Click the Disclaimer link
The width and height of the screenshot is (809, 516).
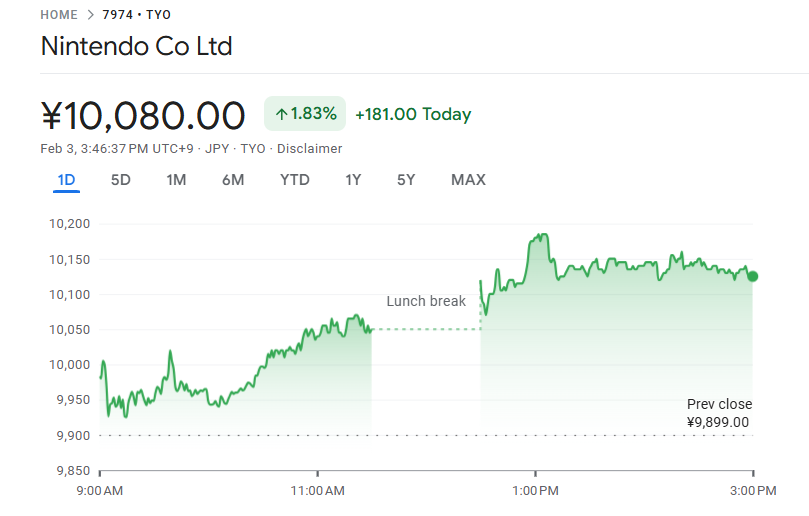click(309, 149)
